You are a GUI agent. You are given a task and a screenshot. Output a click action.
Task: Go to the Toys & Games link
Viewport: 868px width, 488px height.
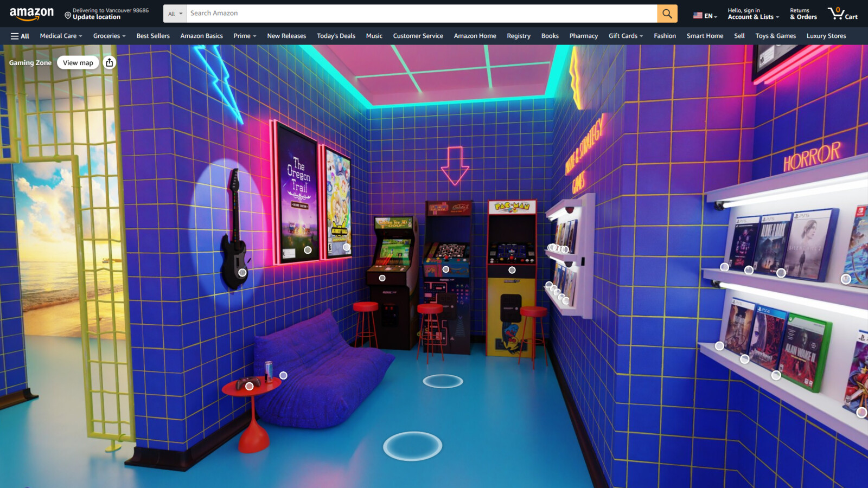coord(775,36)
